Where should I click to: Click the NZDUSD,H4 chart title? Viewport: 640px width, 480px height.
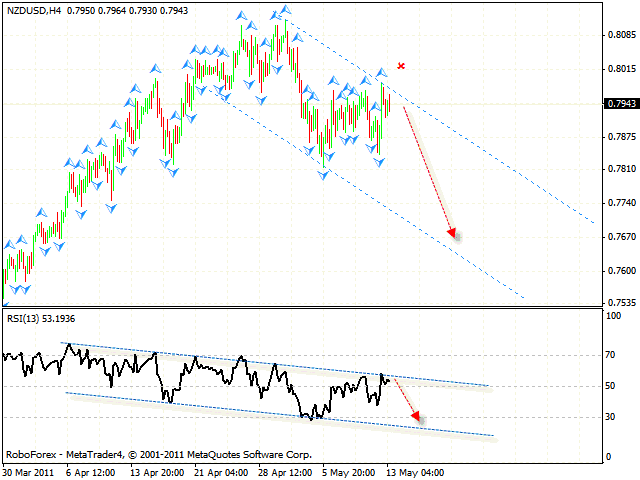pyautogui.click(x=29, y=9)
